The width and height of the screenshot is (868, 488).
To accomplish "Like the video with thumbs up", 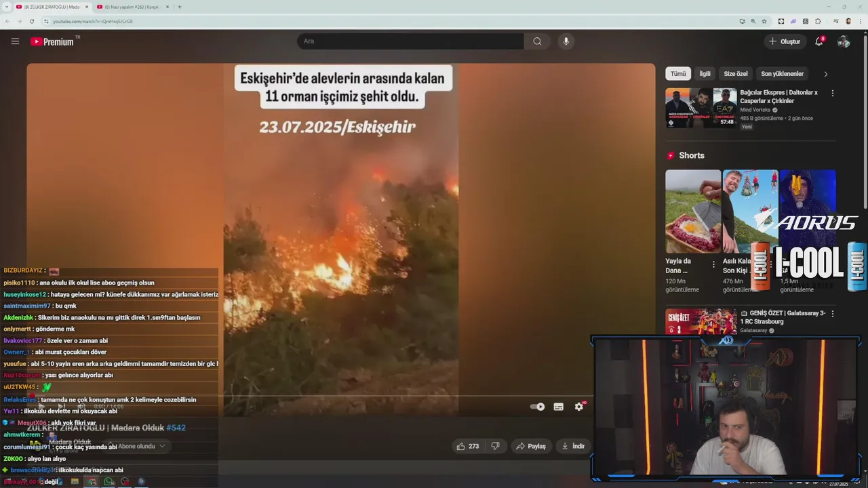I will 468,446.
